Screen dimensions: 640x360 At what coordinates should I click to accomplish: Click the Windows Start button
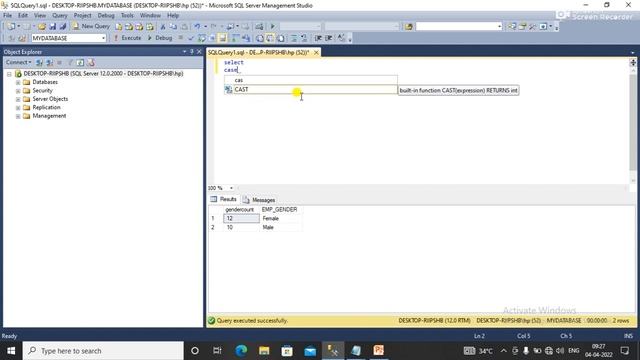tap(11, 351)
